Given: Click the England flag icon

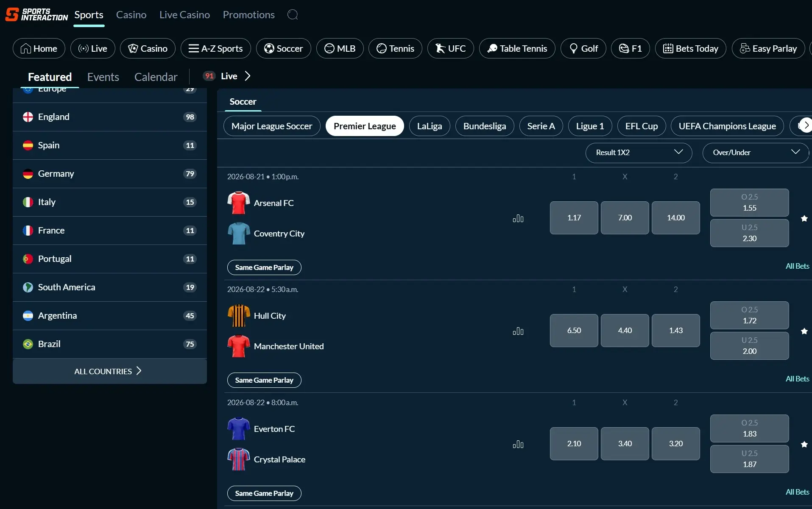Looking at the screenshot, I should (x=28, y=117).
